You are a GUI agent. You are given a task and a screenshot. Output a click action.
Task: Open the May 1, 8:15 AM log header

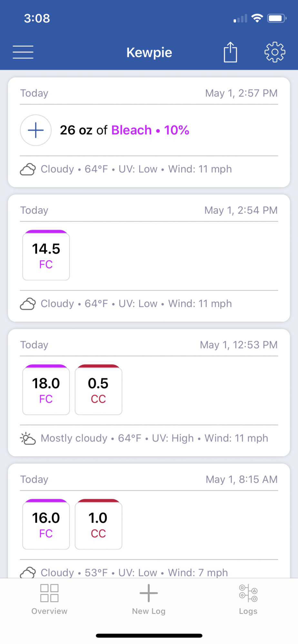click(x=149, y=479)
